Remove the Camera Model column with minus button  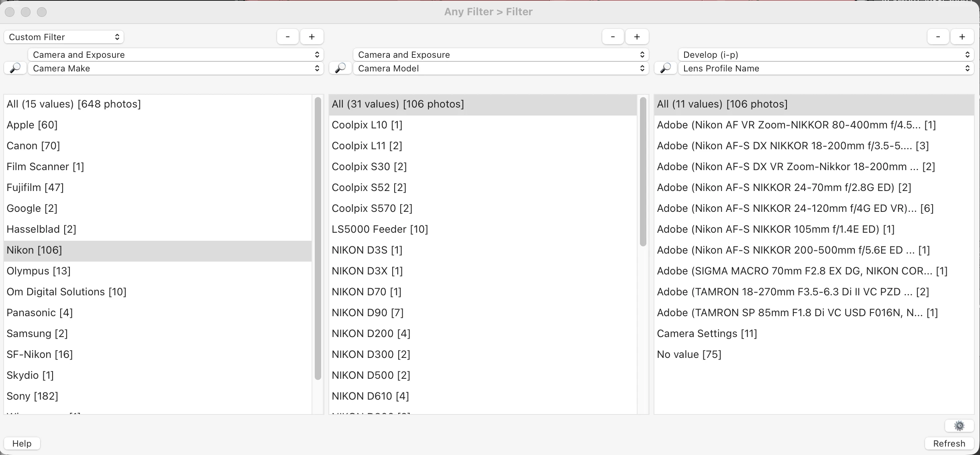coord(613,37)
